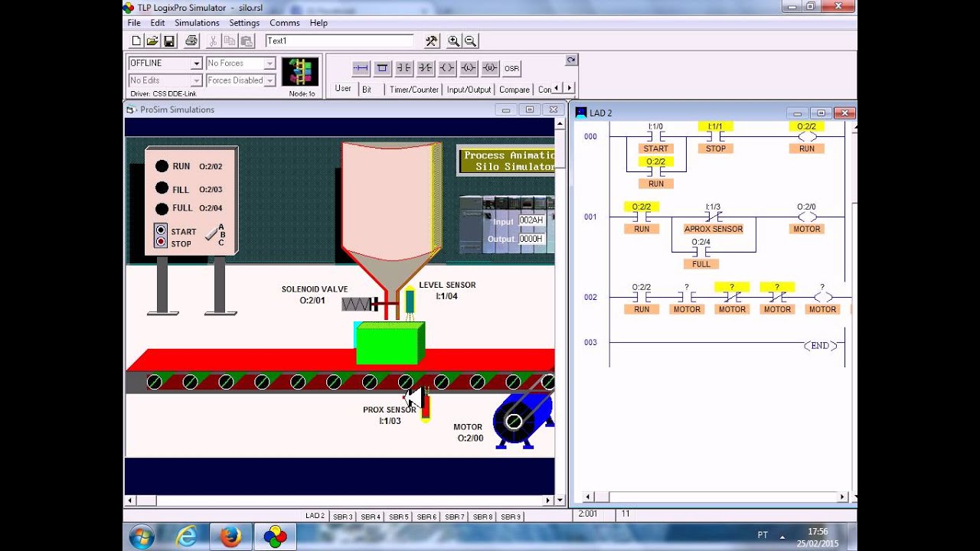Launch Internet Explorer from the taskbar
The image size is (980, 551).
[187, 537]
